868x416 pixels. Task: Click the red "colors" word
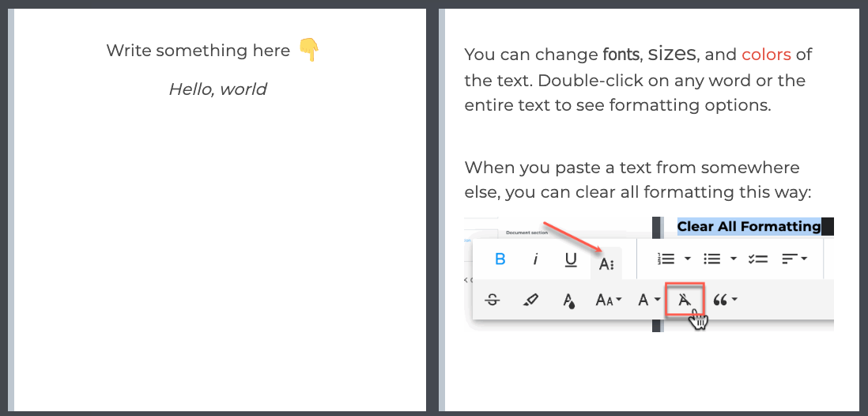pos(766,55)
